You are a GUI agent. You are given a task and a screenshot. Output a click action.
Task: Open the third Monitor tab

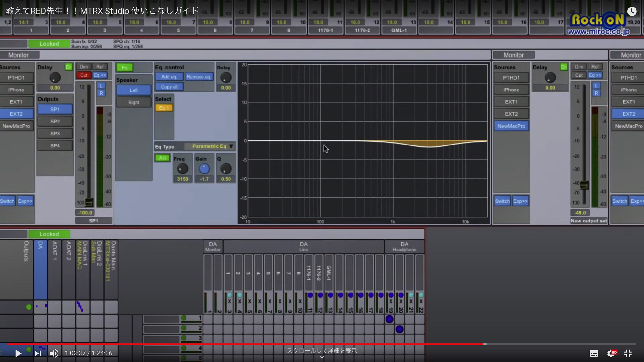(628, 55)
